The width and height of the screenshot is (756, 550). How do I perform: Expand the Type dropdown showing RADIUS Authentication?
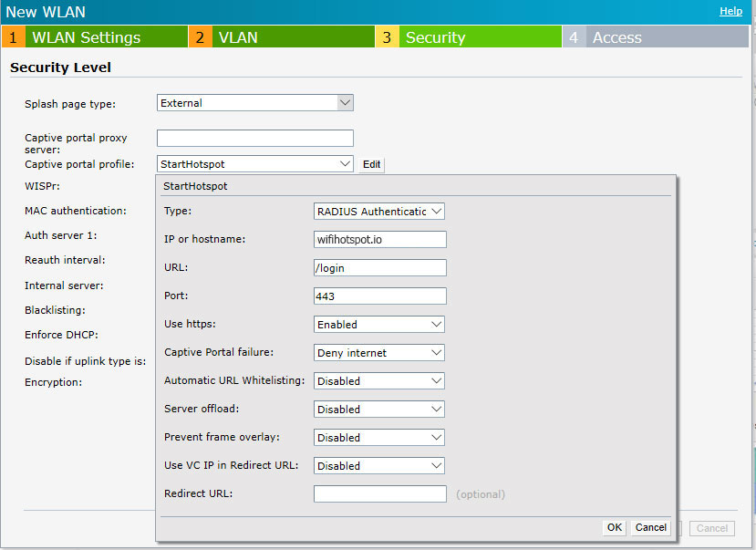(x=378, y=212)
